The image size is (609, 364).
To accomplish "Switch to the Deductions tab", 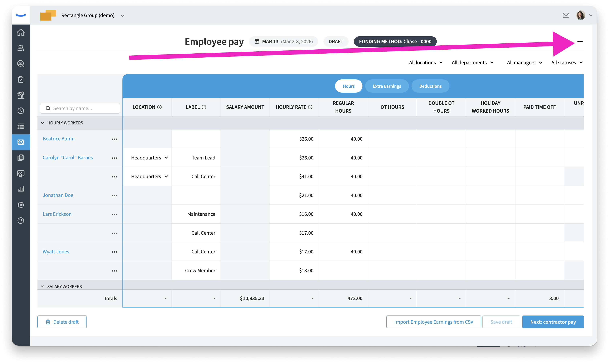I will click(430, 86).
